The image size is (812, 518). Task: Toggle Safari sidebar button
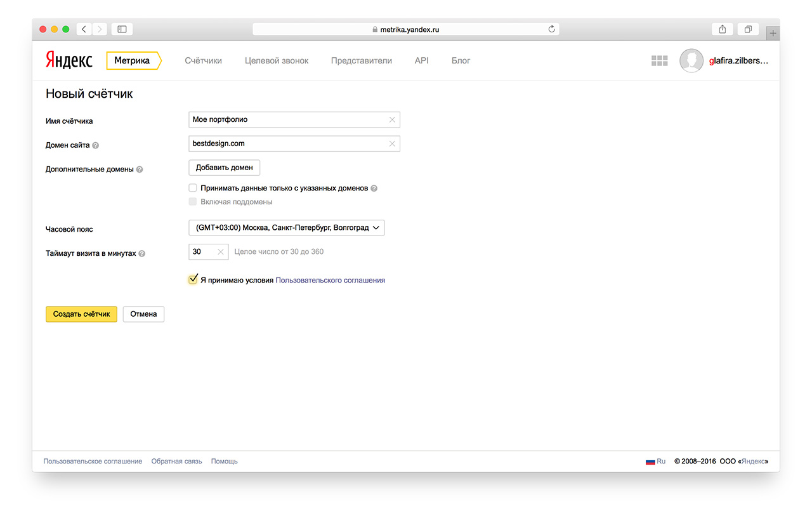pos(122,29)
